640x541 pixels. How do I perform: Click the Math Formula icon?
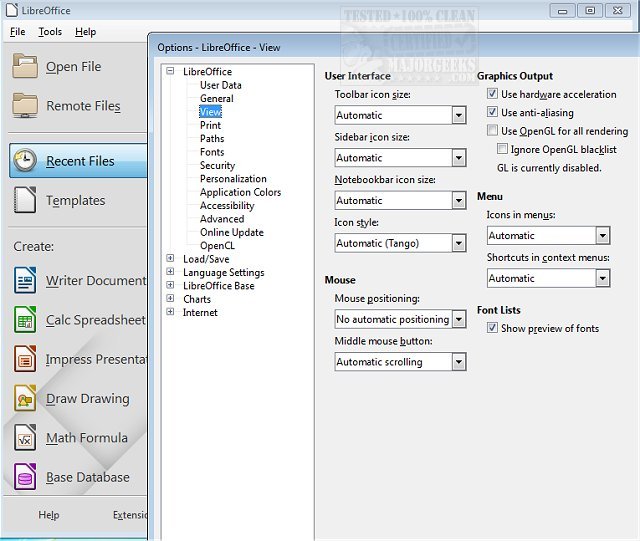point(25,437)
